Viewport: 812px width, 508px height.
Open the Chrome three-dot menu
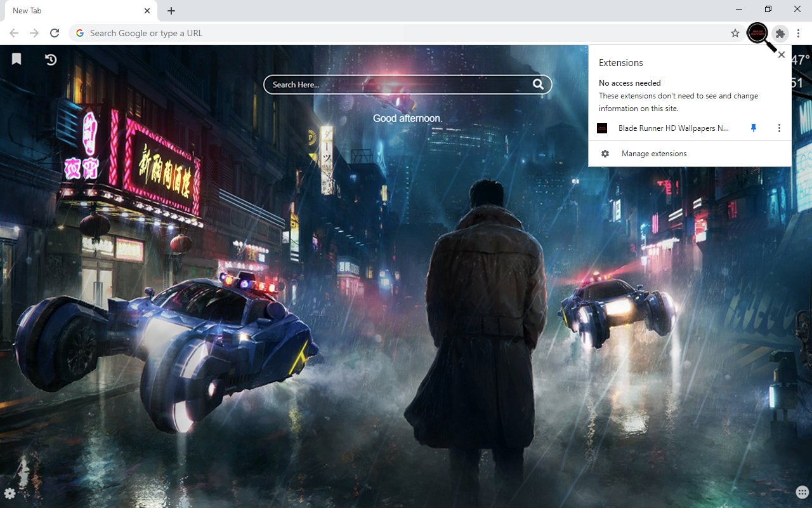click(799, 33)
